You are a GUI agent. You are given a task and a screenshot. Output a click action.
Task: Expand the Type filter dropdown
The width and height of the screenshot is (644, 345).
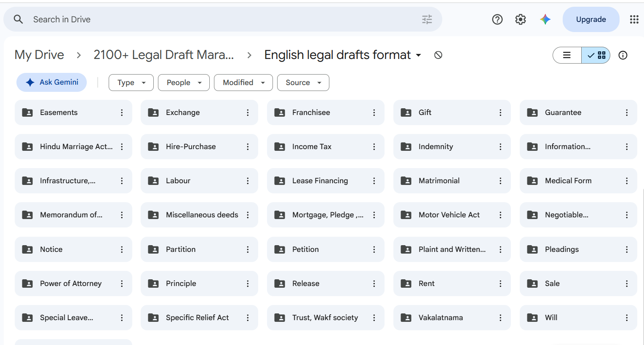[x=131, y=83]
